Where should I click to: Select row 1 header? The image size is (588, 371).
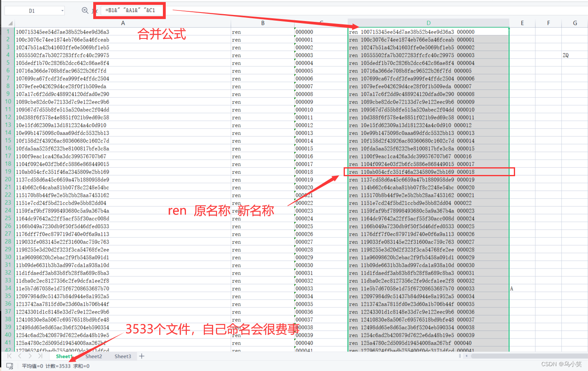[8, 32]
